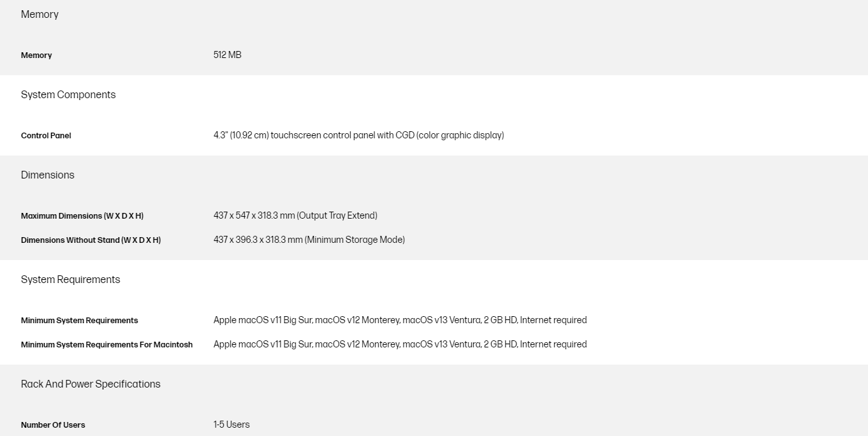
Task: Click the 512 MB memory value
Action: [227, 55]
